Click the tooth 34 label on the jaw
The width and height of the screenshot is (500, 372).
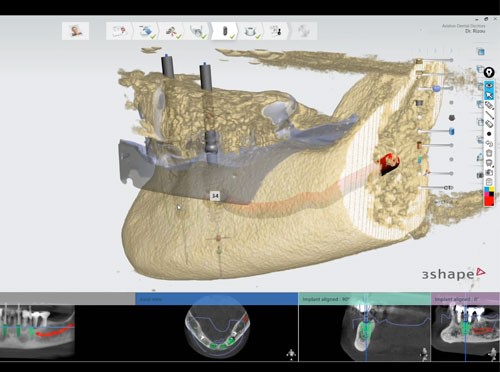(x=215, y=196)
